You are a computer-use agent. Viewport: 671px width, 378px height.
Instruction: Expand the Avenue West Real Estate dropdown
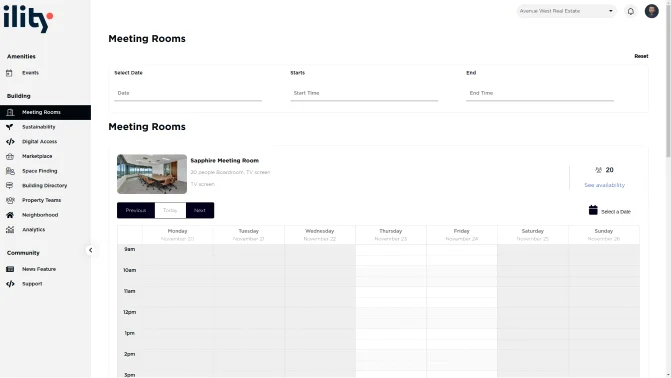(x=566, y=11)
